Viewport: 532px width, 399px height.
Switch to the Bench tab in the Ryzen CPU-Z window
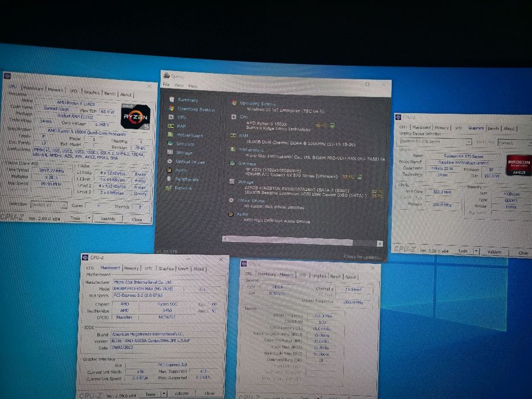pos(109,93)
